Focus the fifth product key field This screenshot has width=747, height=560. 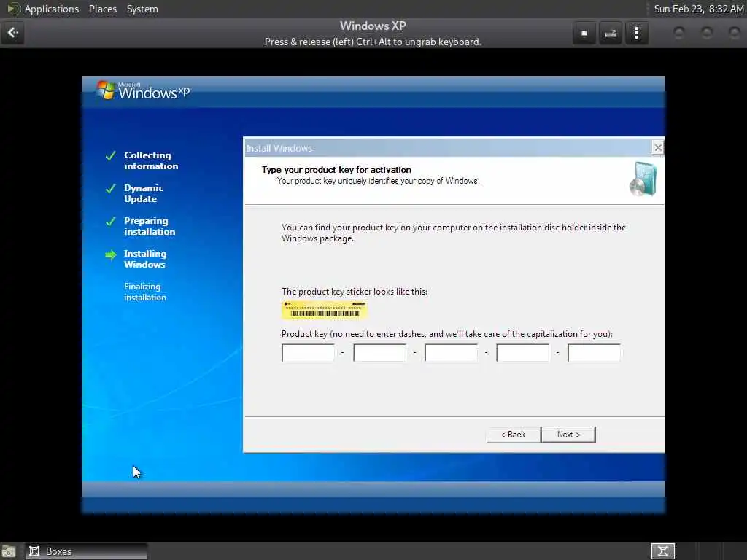594,353
